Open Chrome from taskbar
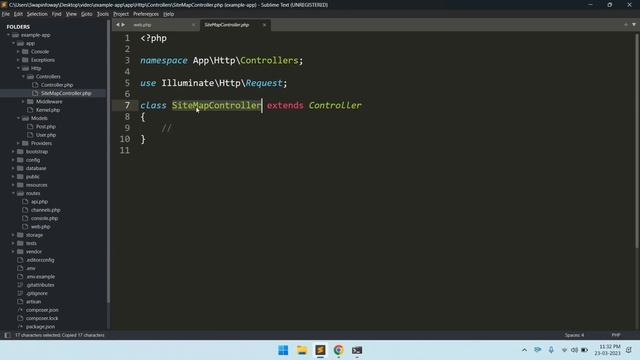The width and height of the screenshot is (640, 360). pyautogui.click(x=338, y=350)
